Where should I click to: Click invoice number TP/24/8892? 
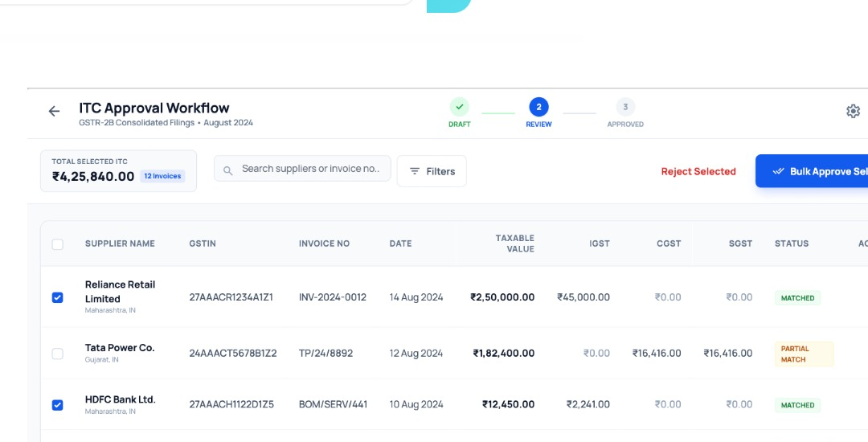[x=326, y=353]
